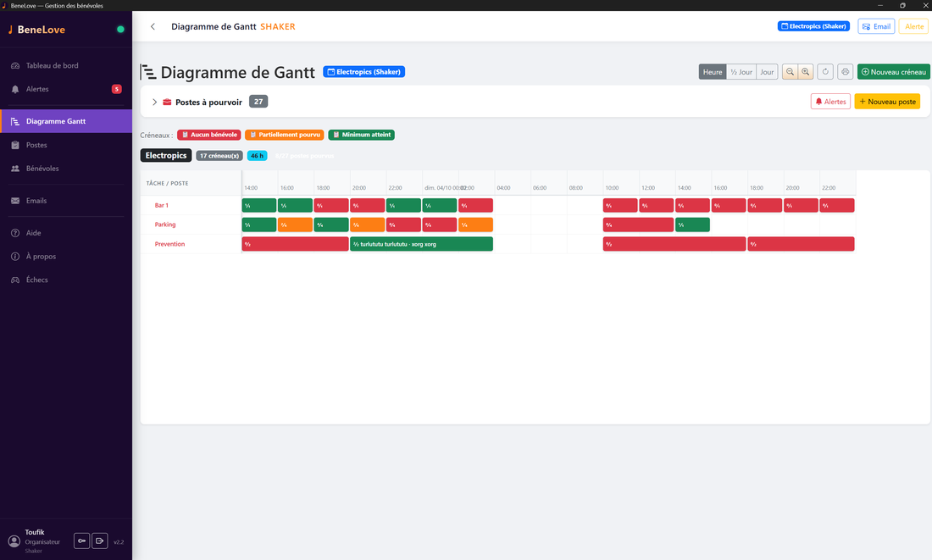Click the Nouveau poste button
The height and width of the screenshot is (560, 932).
887,102
